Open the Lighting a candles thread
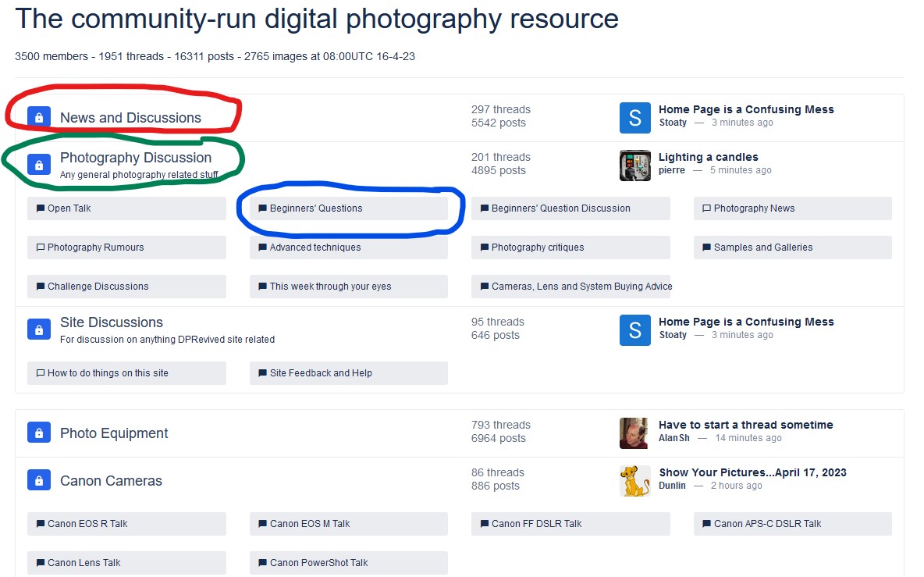The width and height of the screenshot is (924, 577). point(709,158)
